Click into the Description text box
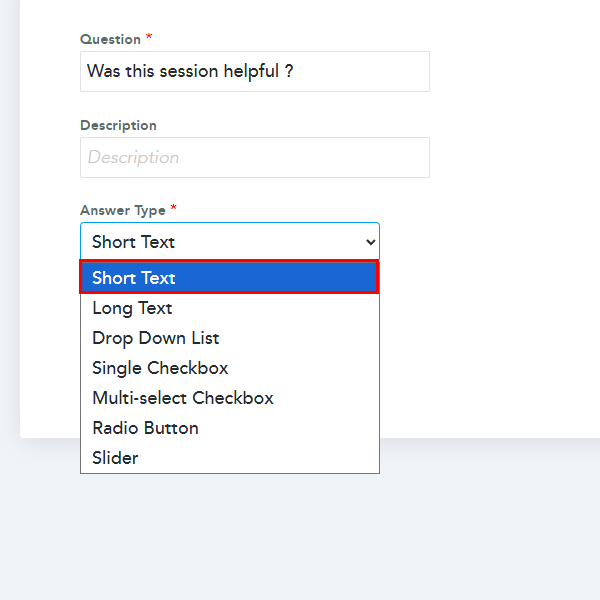This screenshot has height=600, width=600. coord(254,158)
